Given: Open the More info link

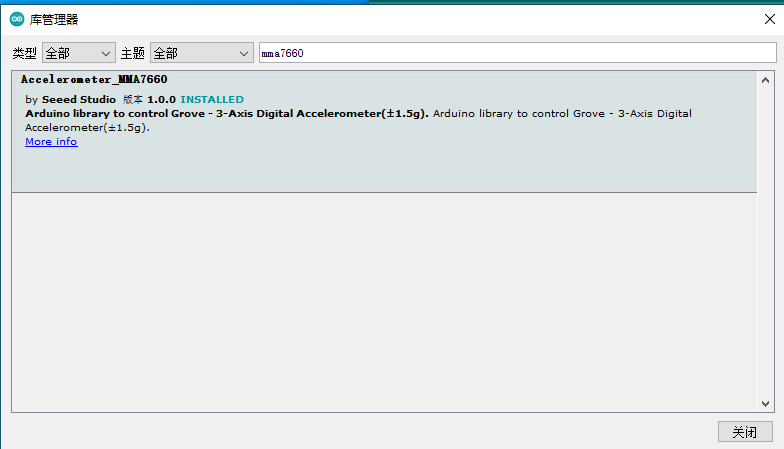Looking at the screenshot, I should (51, 142).
